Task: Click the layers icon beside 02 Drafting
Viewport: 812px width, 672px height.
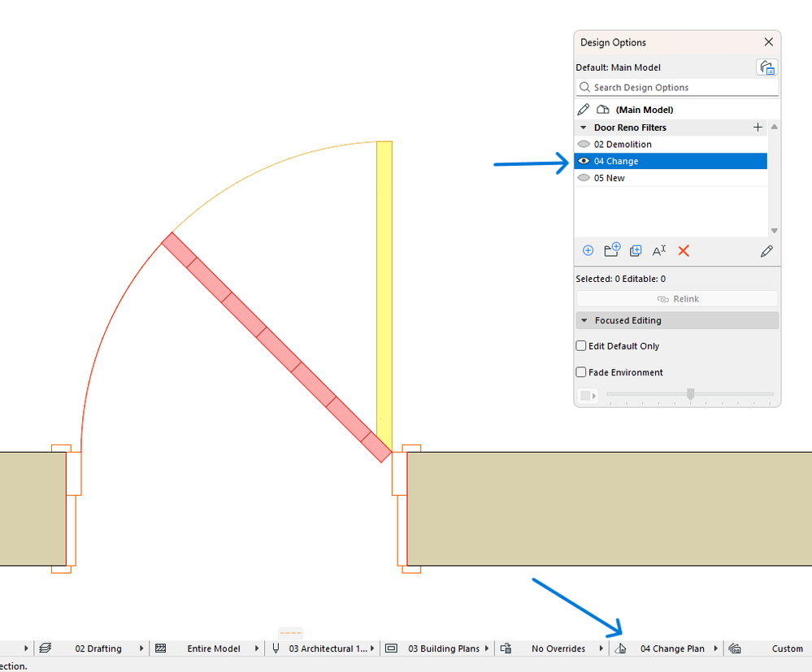Action: click(x=45, y=648)
